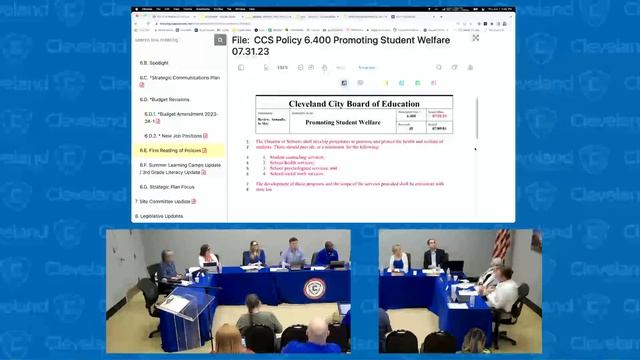Click the blue link text in PDF toolbar
Image resolution: width=640 pixels, height=360 pixels.
[367, 68]
